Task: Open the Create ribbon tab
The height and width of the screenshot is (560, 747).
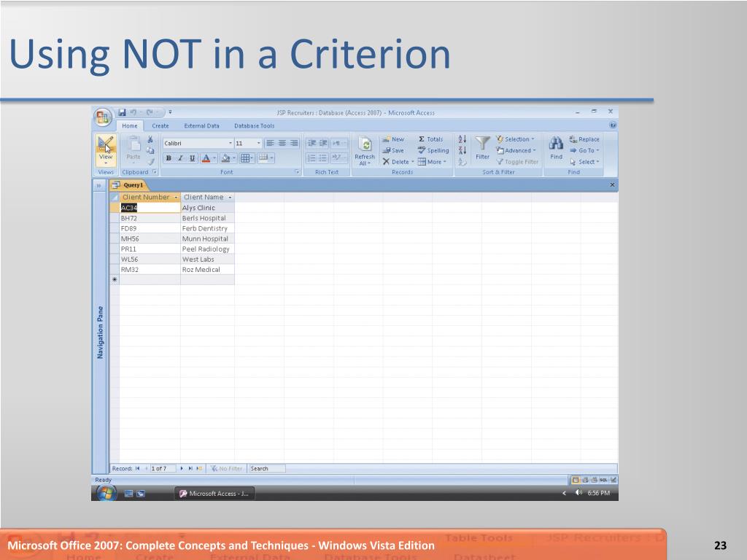Action: point(160,126)
